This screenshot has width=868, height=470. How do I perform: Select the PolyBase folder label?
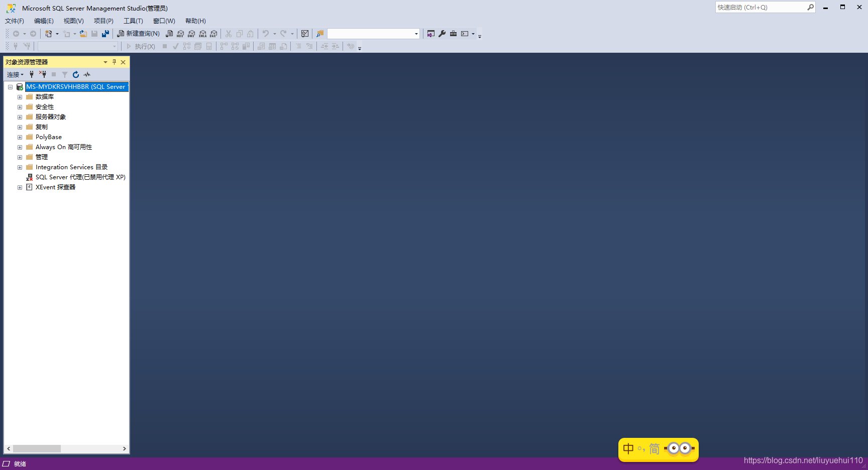[x=49, y=137]
